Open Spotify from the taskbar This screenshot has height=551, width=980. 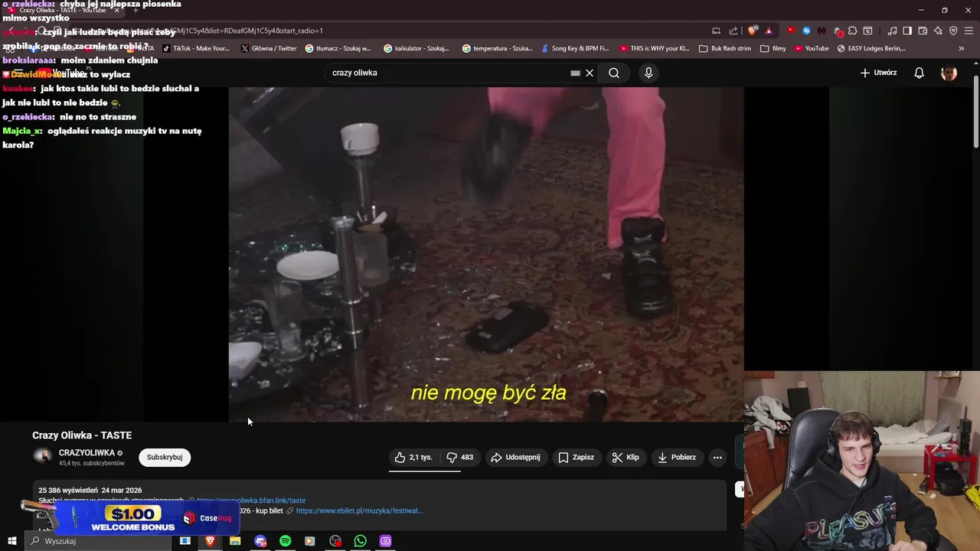[x=285, y=541]
